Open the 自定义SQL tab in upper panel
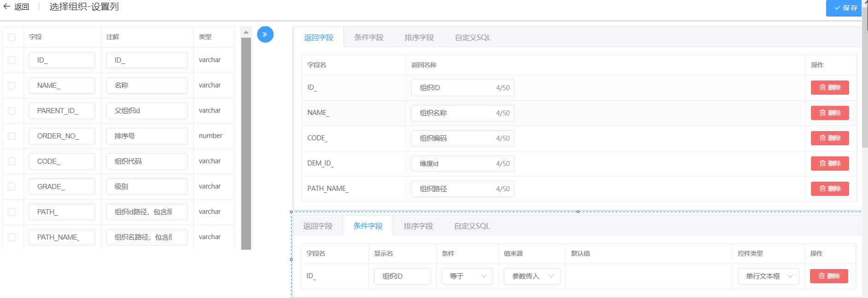Image resolution: width=868 pixels, height=298 pixels. click(x=472, y=38)
